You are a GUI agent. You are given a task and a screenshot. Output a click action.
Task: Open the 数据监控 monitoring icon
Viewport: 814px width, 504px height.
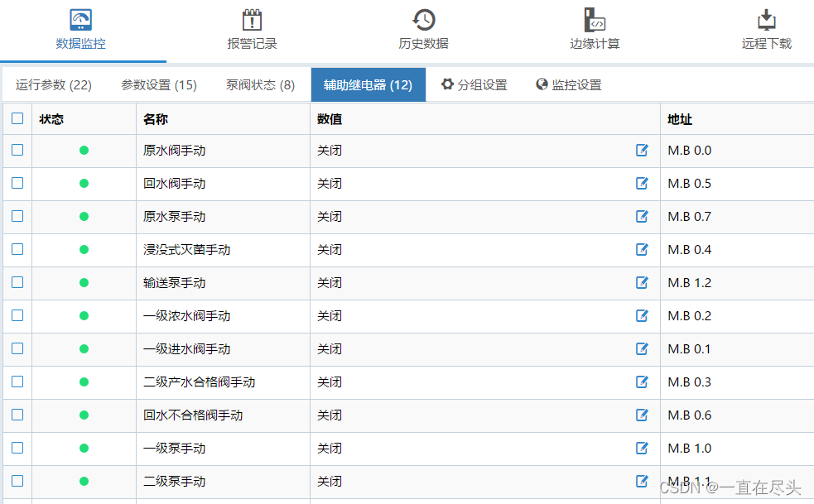(80, 20)
